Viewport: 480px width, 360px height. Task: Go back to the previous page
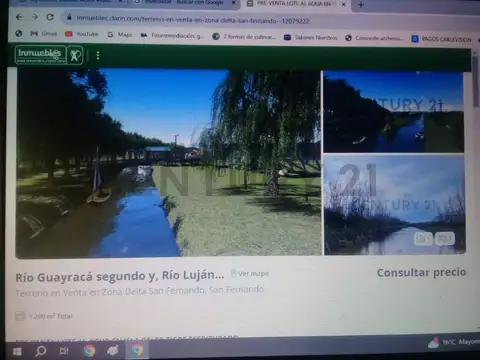point(19,17)
